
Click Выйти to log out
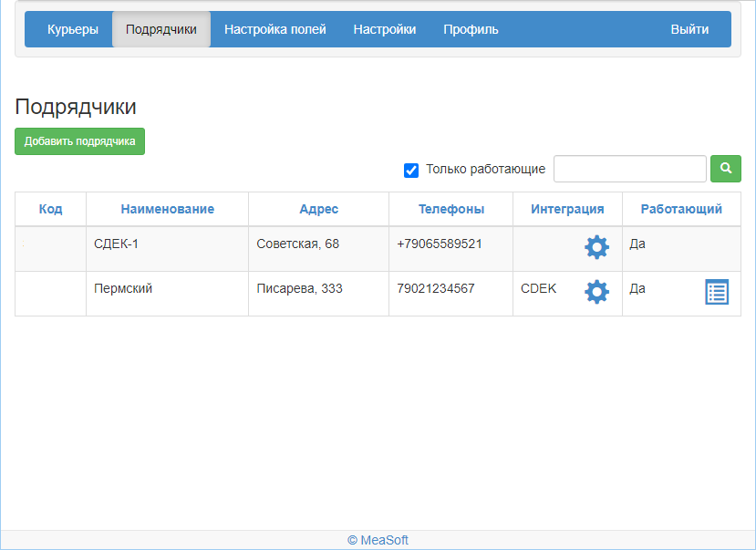[x=690, y=29]
